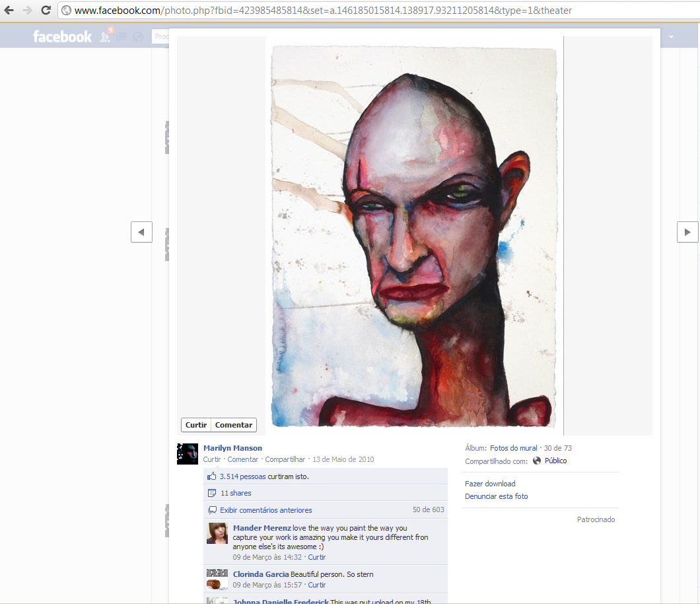Open Johnna Danielle Frederick profile link
This screenshot has height=604, width=700.
pyautogui.click(x=281, y=601)
